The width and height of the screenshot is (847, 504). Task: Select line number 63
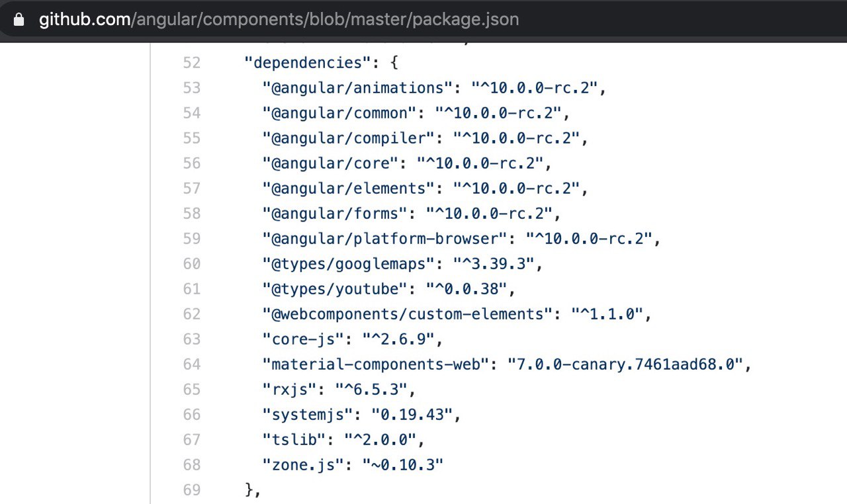(x=192, y=339)
